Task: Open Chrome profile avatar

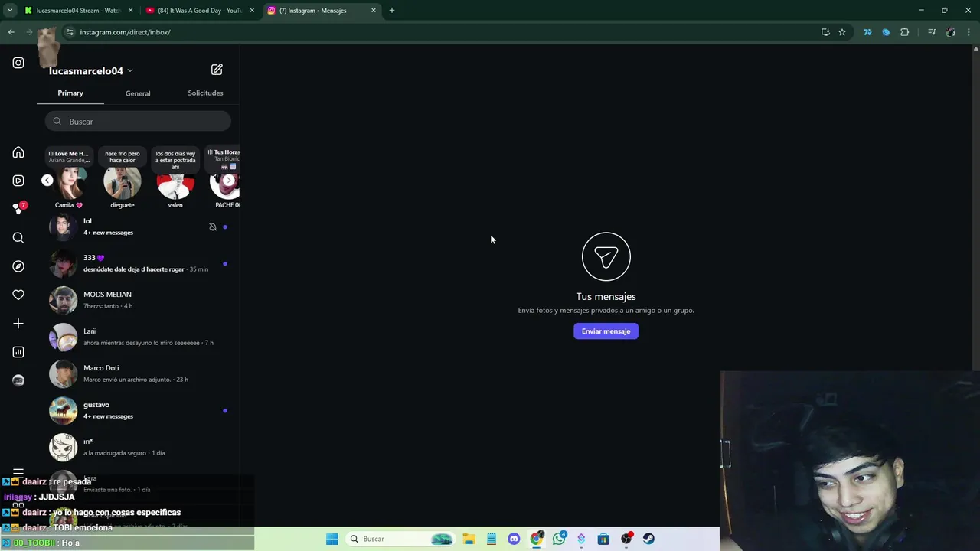Action: tap(951, 32)
